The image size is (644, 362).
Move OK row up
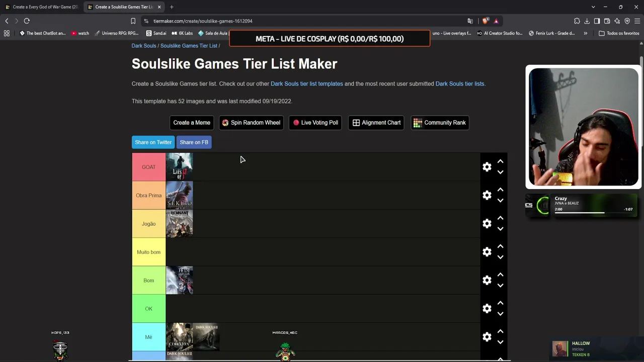(x=500, y=303)
